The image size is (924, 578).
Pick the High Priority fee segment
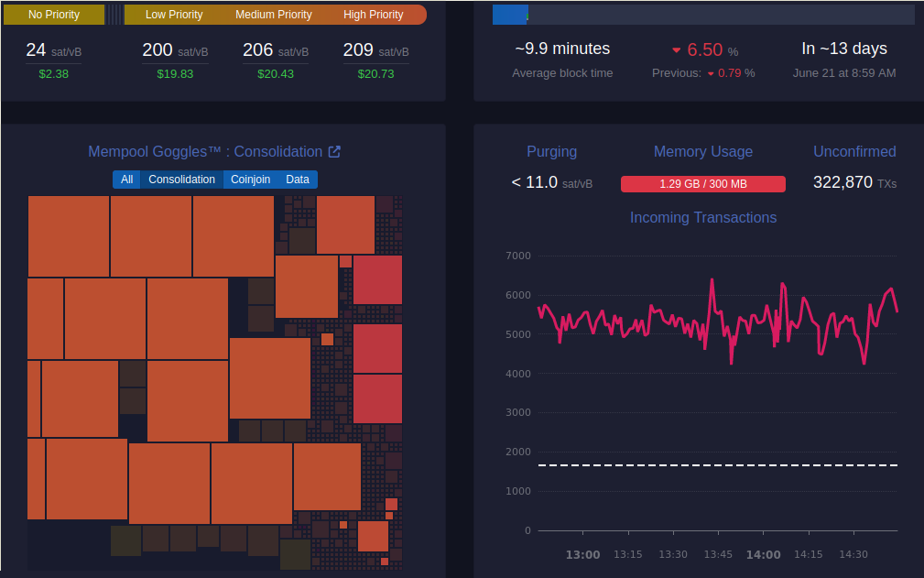tap(373, 15)
